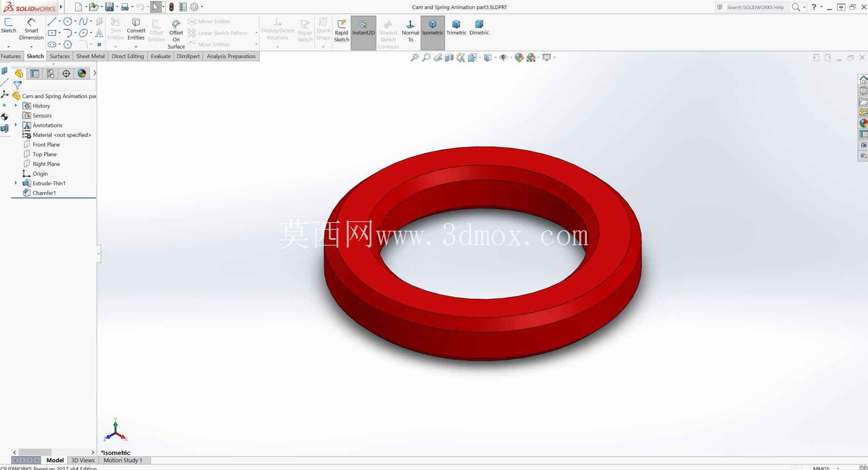Image resolution: width=868 pixels, height=470 pixels.
Task: Switch to the 3D Views tab
Action: pyautogui.click(x=83, y=460)
